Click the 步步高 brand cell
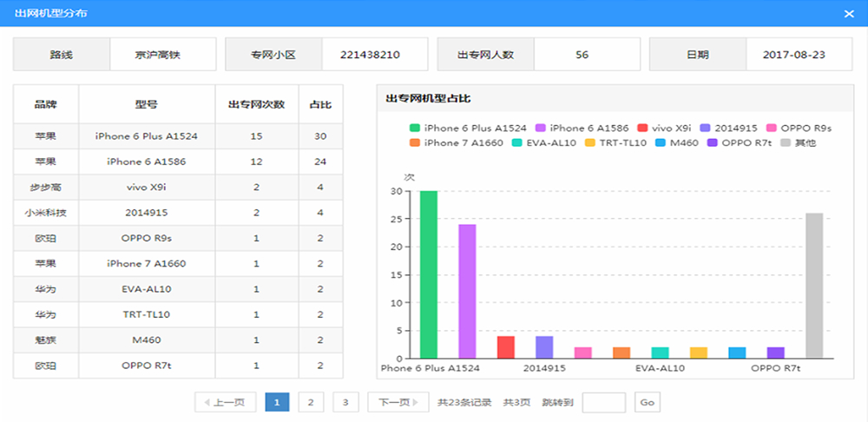This screenshot has width=868, height=422. pyautogui.click(x=46, y=188)
